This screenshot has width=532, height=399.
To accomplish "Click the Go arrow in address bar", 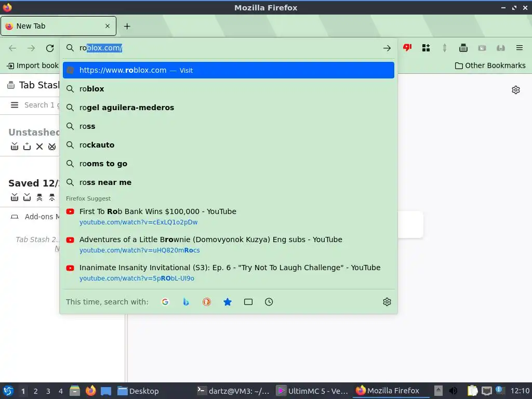I will click(387, 48).
